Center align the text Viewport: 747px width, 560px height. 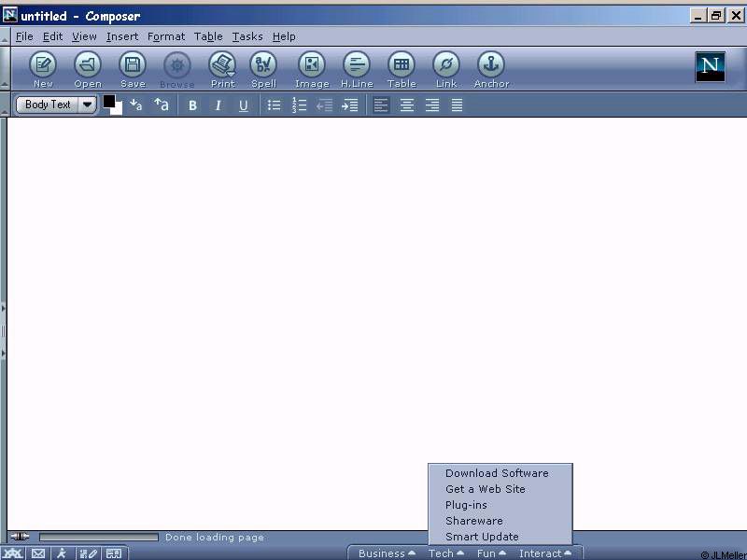406,105
